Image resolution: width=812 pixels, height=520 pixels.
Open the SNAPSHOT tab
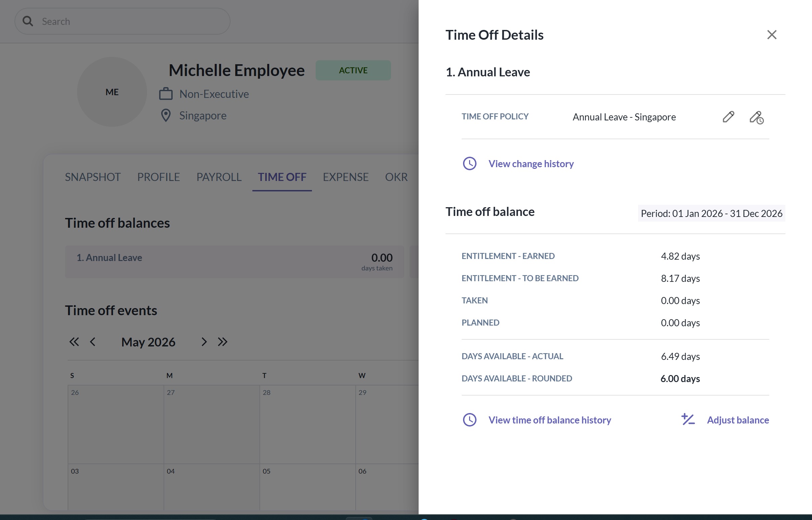click(x=93, y=177)
